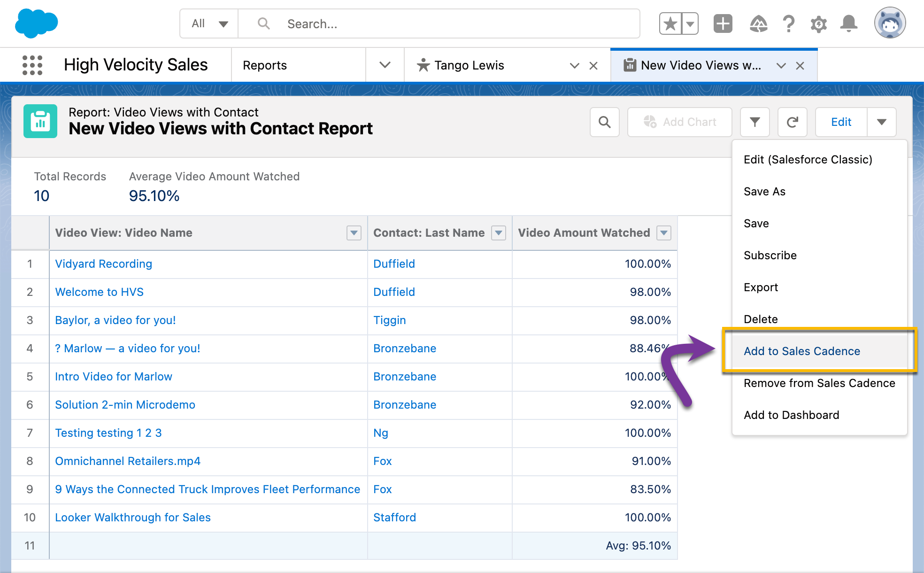Open Contact Last Name column options arrow
The height and width of the screenshot is (573, 924).
click(x=499, y=232)
